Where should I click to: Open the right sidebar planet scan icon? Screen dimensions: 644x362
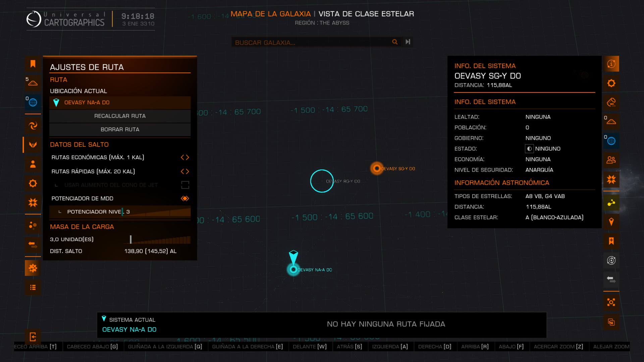[x=611, y=102]
